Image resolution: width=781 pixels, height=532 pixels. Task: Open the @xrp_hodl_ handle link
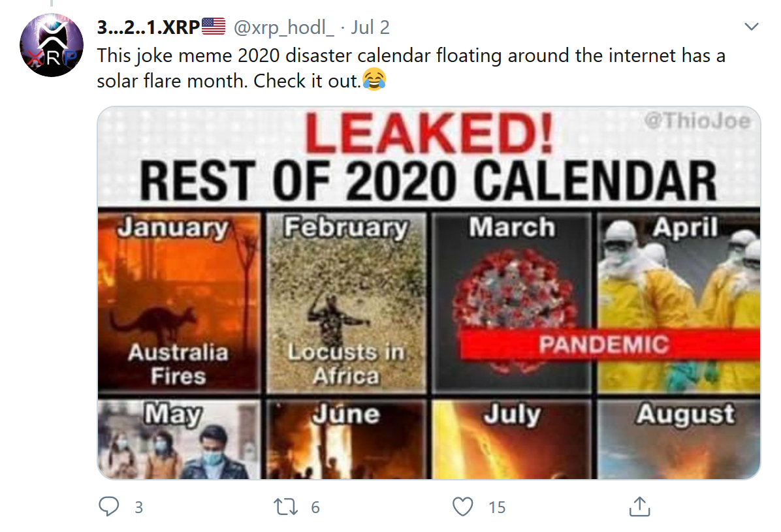[284, 27]
